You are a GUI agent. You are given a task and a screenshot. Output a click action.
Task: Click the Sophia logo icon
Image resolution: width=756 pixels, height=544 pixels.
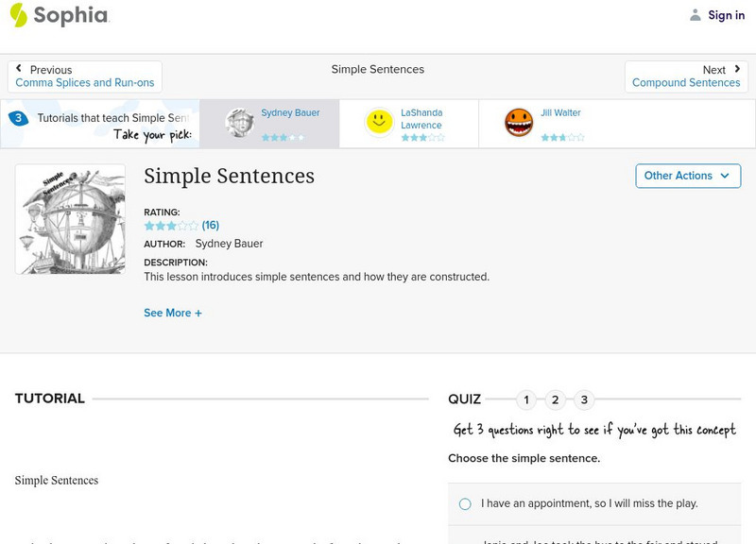(x=19, y=15)
